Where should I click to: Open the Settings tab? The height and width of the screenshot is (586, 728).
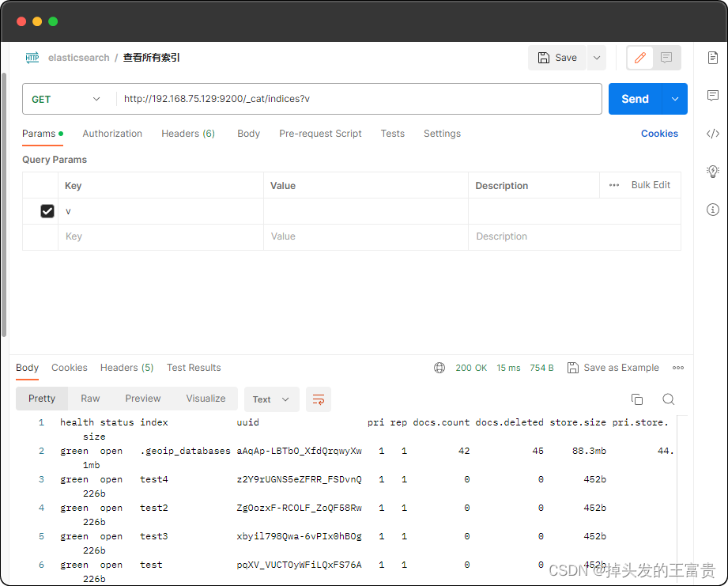442,134
